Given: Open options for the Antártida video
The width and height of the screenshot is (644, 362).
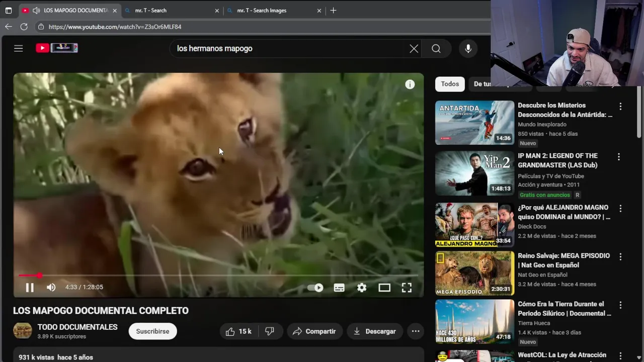Looking at the screenshot, I should 620,107.
